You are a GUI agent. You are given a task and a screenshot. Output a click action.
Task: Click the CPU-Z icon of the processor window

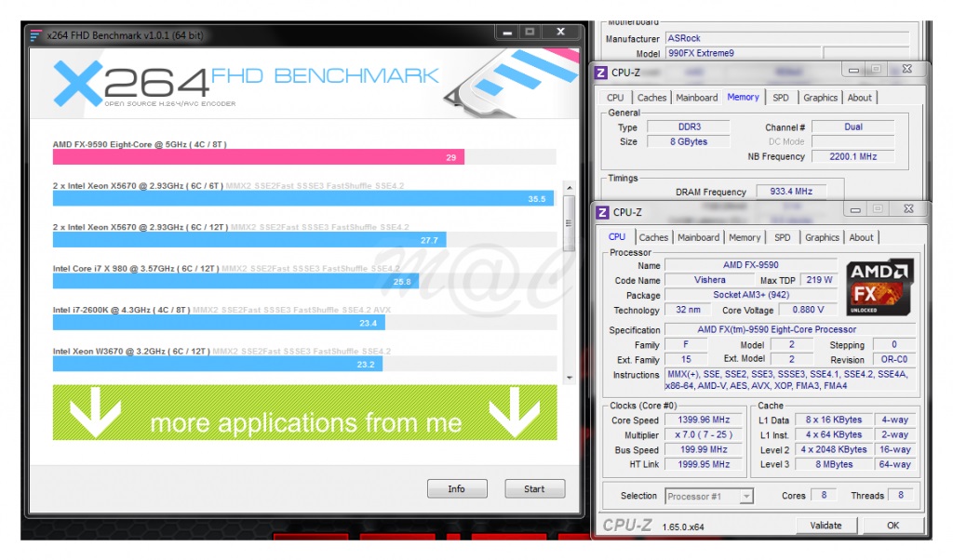point(601,212)
